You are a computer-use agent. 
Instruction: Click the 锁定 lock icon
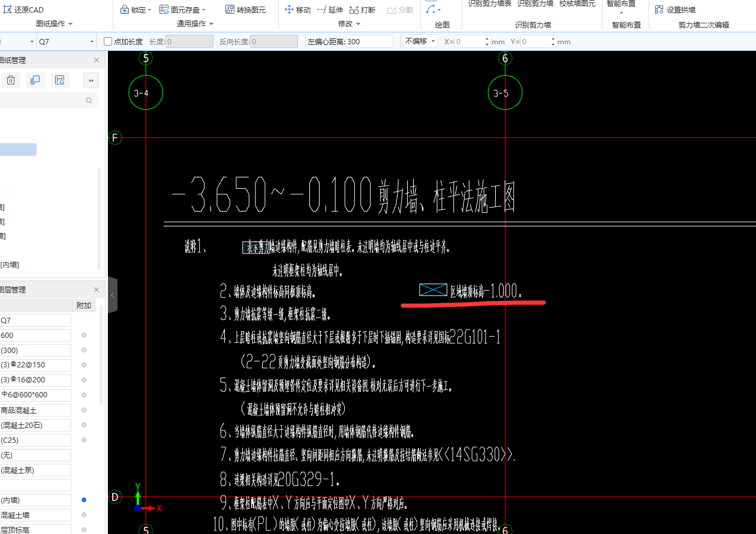coord(125,10)
